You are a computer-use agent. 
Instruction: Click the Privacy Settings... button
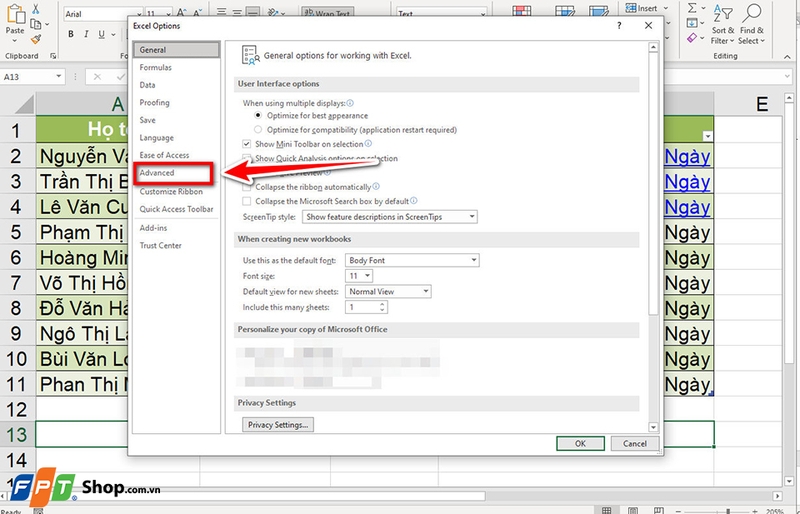pos(278,425)
